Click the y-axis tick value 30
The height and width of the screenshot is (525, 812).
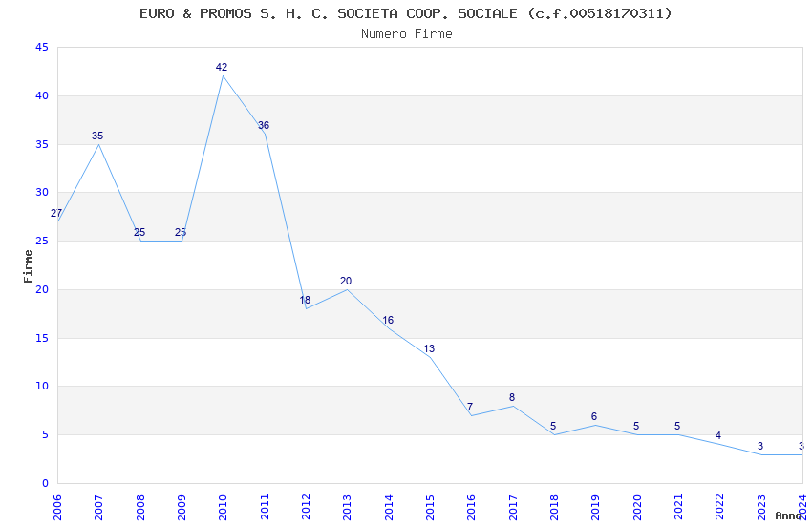coord(42,193)
